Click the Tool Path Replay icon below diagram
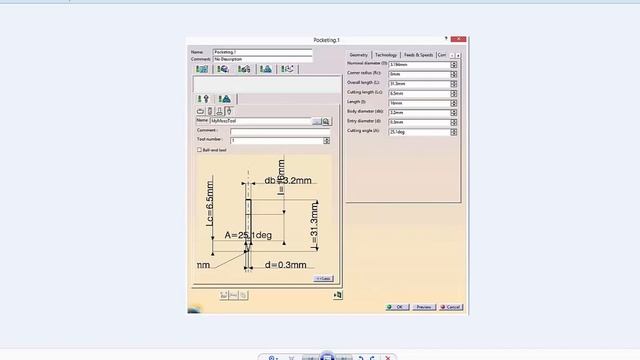The height and width of the screenshot is (360, 640). tap(224, 295)
